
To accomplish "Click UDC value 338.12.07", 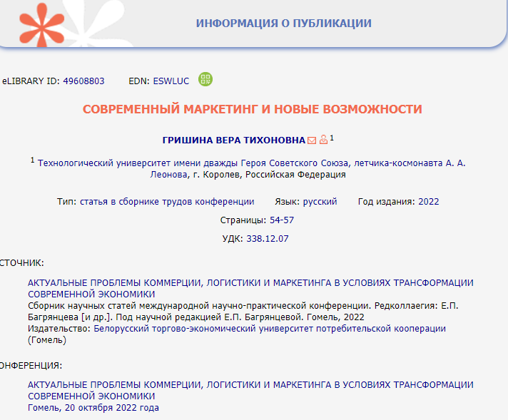I will click(268, 239).
